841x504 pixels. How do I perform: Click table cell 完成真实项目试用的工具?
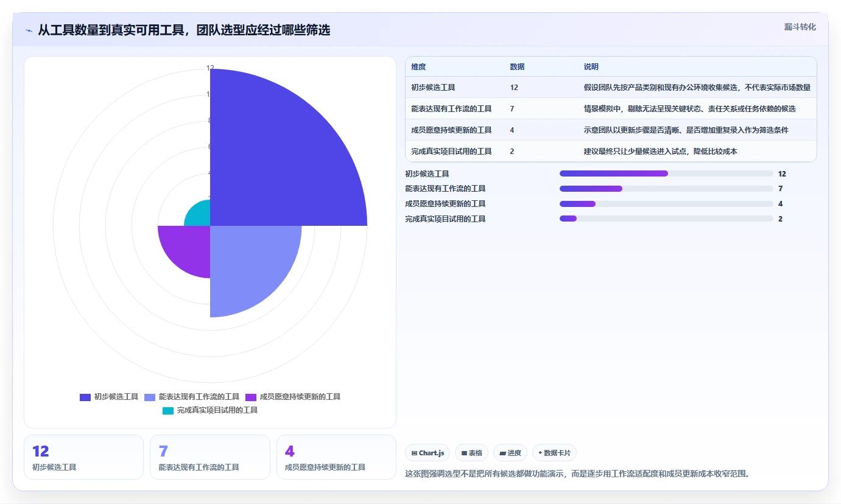[451, 152]
